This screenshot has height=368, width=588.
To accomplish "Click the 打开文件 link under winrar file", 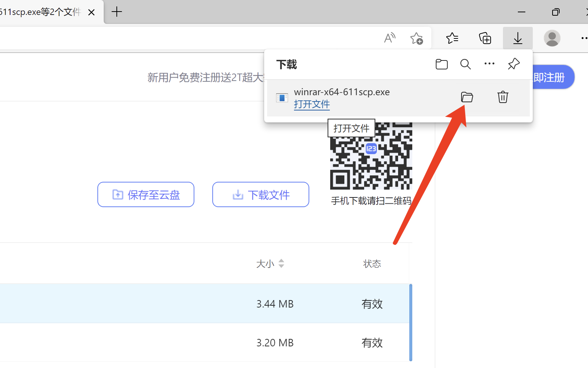I will coord(312,104).
